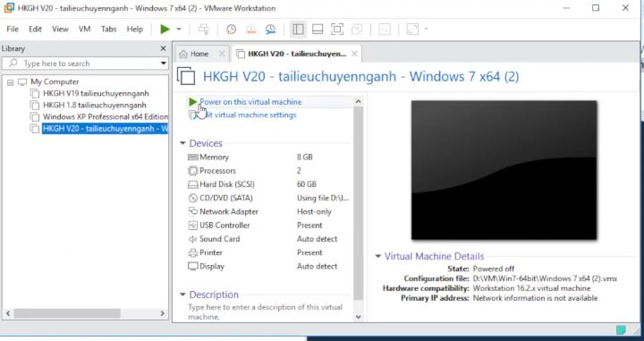The height and width of the screenshot is (341, 644).
Task: Click the Hard Disk icon
Action: click(x=192, y=184)
